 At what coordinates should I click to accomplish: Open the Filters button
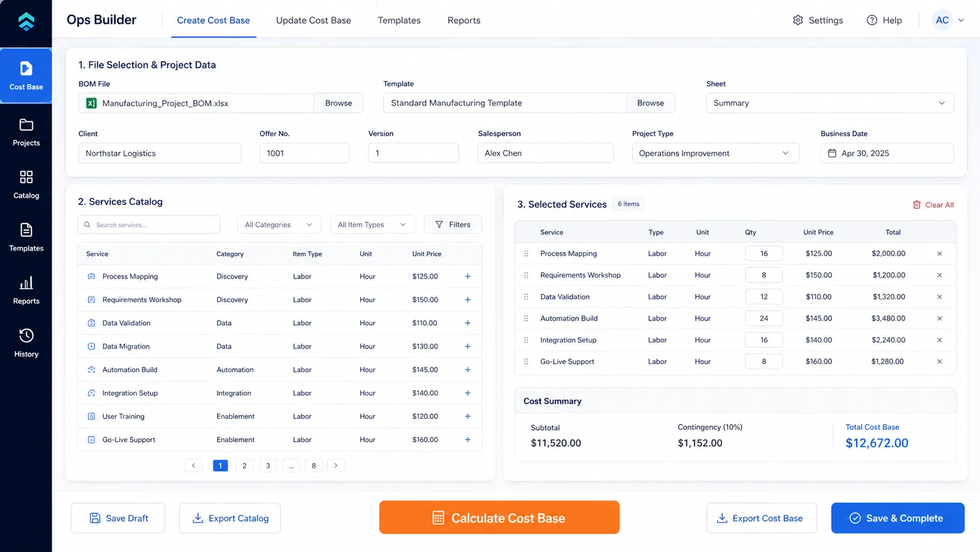tap(453, 225)
